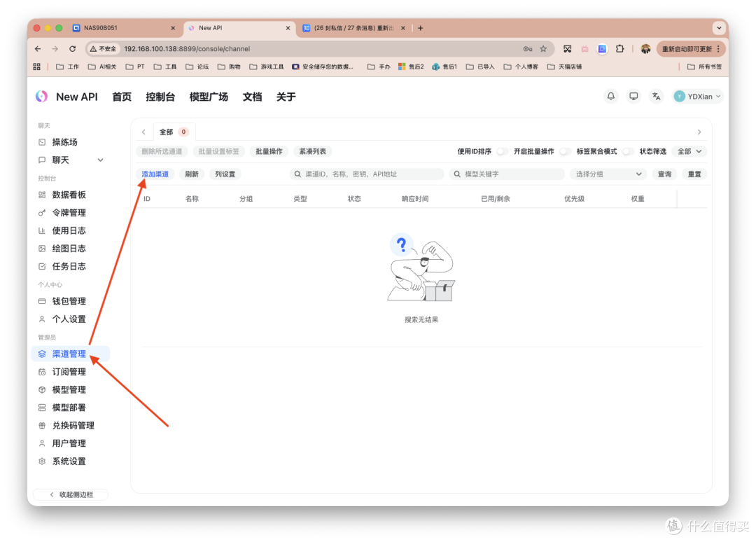Click the 任务日志 checkbox icon
The width and height of the screenshot is (756, 542).
42,266
